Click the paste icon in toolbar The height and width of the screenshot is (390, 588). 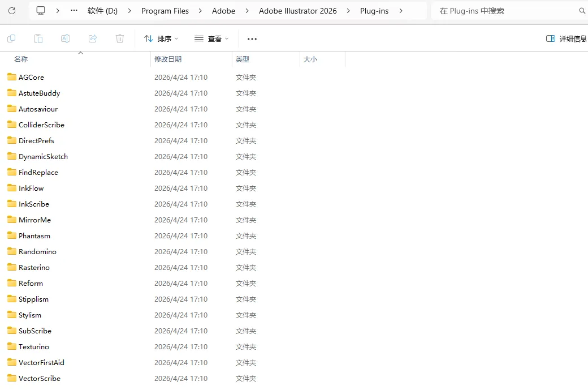pos(38,38)
